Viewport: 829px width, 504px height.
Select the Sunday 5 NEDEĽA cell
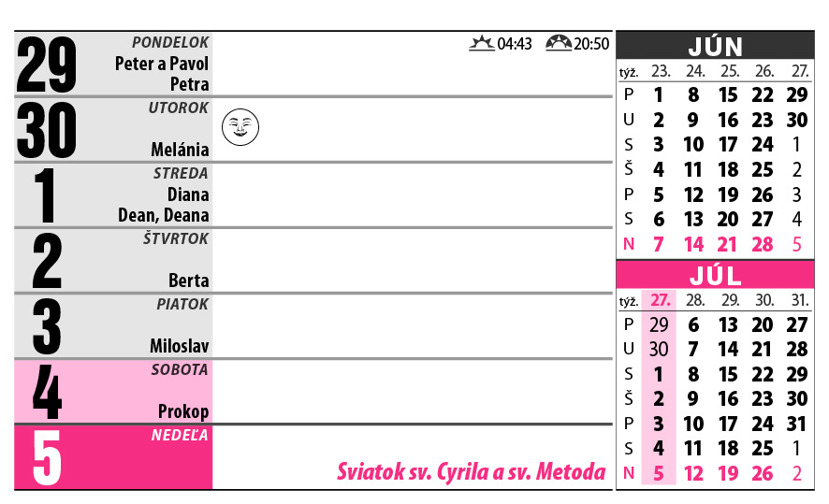(x=114, y=456)
